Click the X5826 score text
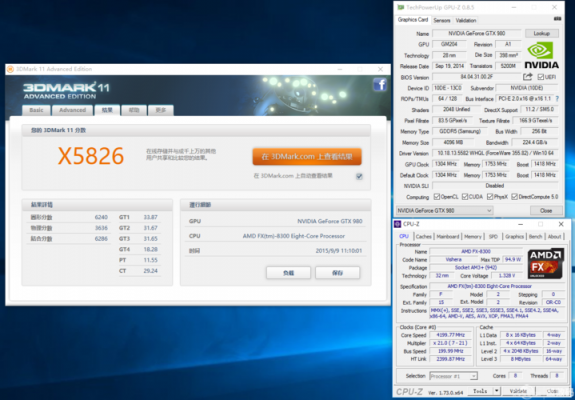575x400 pixels. coord(91,156)
